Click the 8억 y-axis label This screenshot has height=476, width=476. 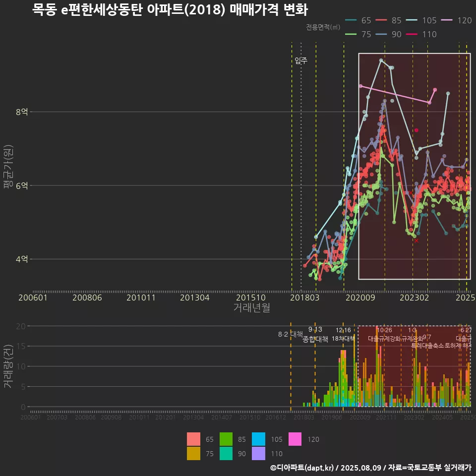tap(22, 112)
